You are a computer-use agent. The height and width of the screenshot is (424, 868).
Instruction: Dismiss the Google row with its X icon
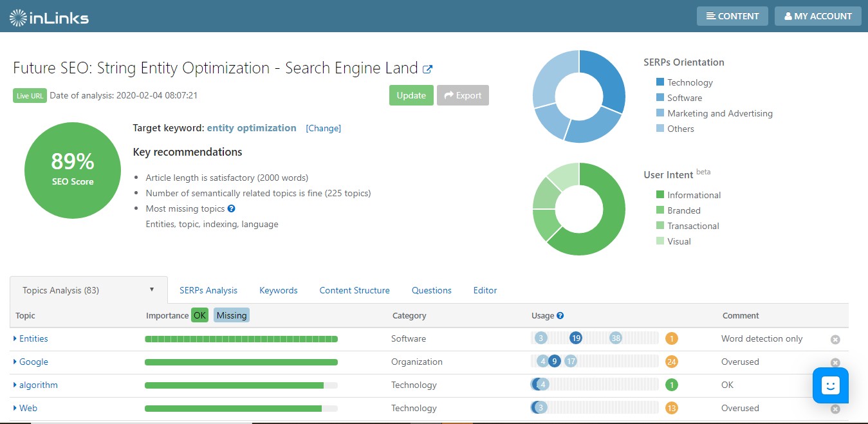point(835,362)
